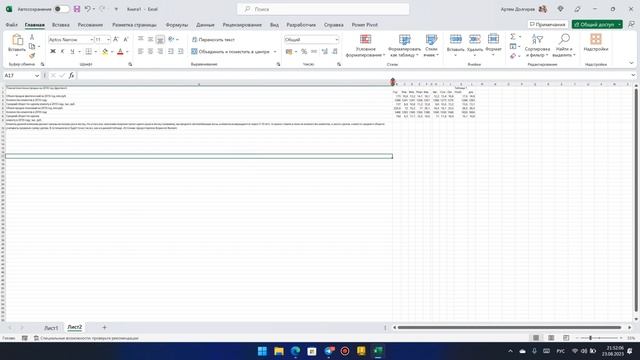
Task: Open the Общий number format dropdown
Action: [x=336, y=40]
